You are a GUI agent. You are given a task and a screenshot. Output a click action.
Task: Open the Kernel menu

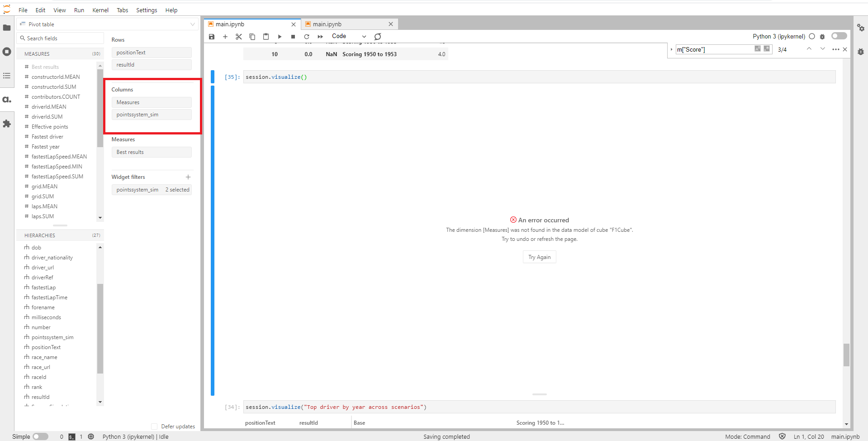[100, 10]
